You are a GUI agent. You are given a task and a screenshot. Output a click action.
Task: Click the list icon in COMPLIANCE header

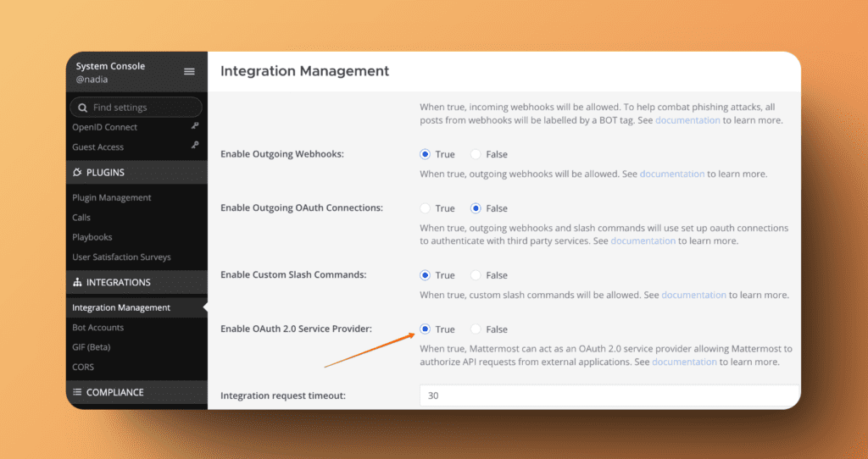click(x=78, y=393)
